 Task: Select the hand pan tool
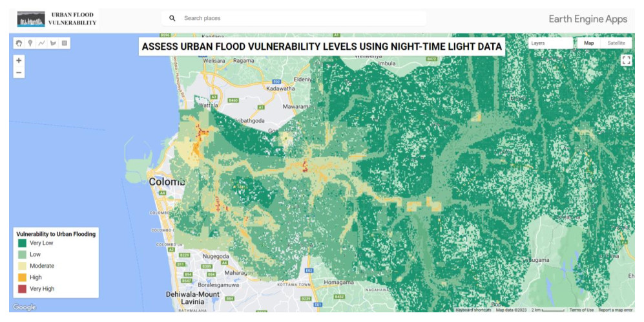coord(19,43)
